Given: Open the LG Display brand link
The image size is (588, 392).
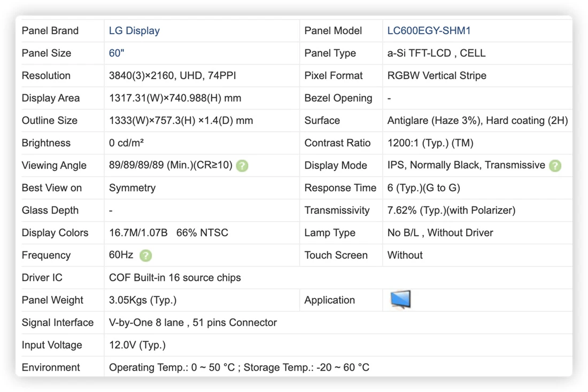Looking at the screenshot, I should tap(134, 31).
